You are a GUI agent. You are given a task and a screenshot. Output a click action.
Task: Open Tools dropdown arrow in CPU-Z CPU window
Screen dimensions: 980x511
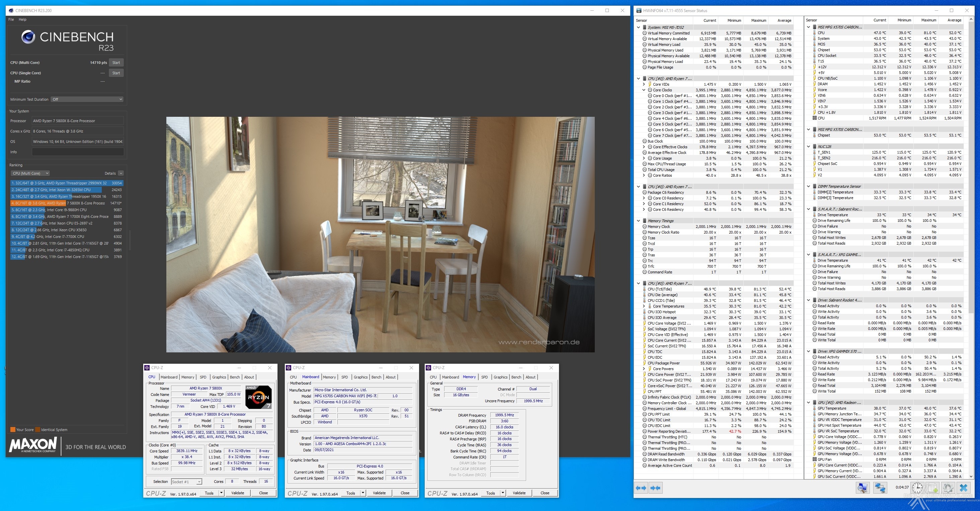[x=221, y=493]
